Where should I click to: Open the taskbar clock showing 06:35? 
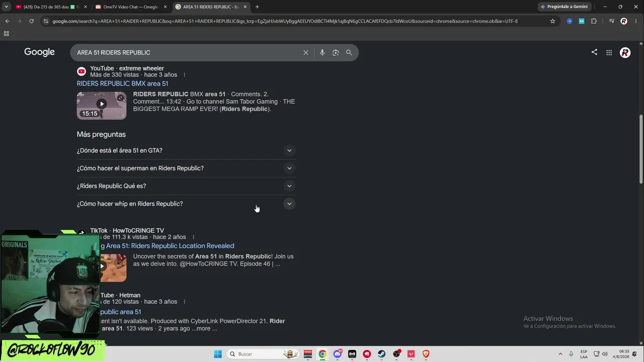click(x=621, y=354)
